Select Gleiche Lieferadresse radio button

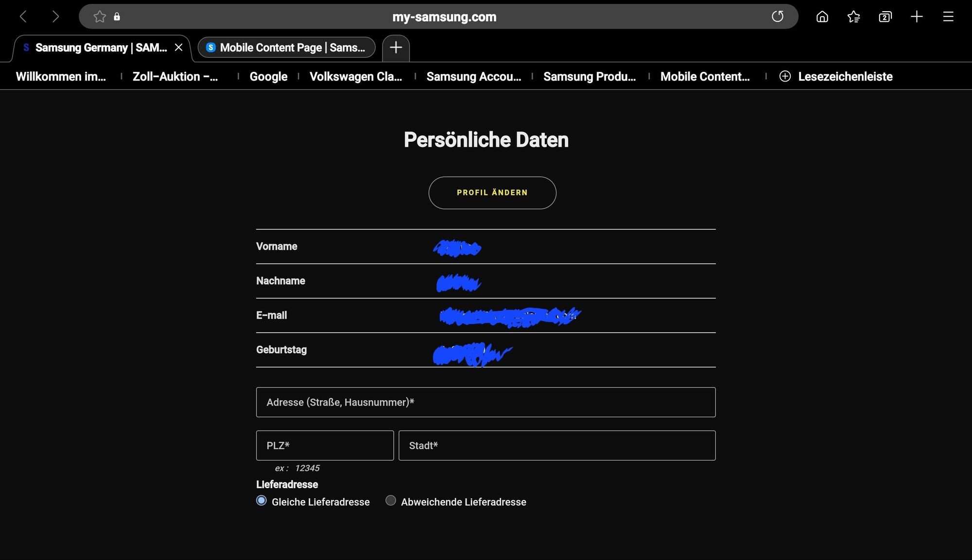(261, 500)
